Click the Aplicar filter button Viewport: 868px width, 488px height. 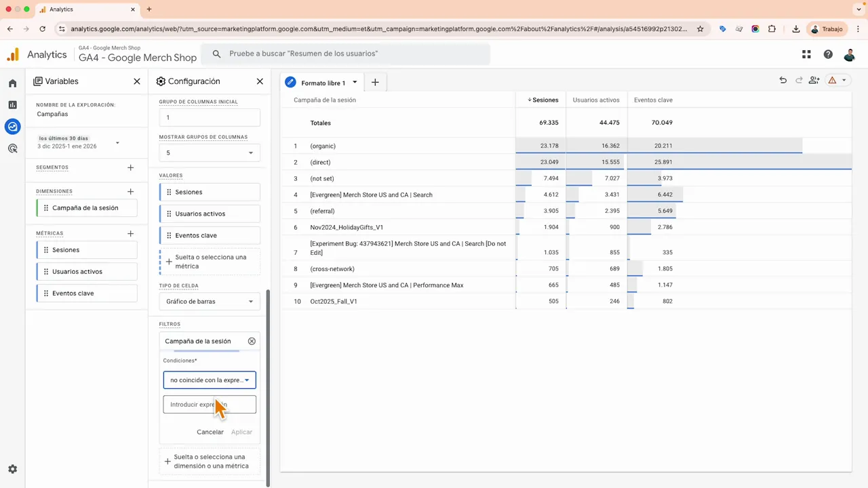241,432
